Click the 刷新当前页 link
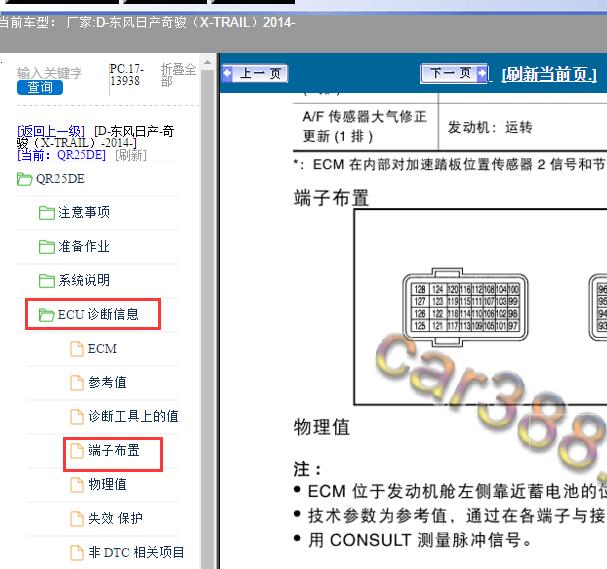 549,74
